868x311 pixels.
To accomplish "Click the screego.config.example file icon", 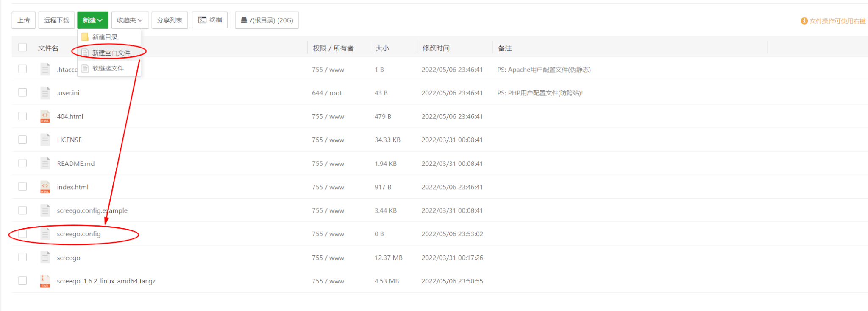I will (45, 210).
